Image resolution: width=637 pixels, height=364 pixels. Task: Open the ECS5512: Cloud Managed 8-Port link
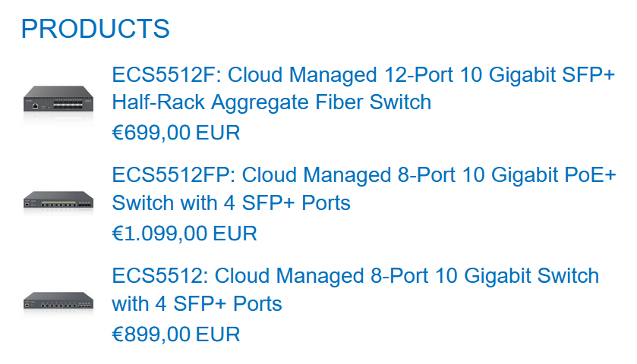pos(355,275)
